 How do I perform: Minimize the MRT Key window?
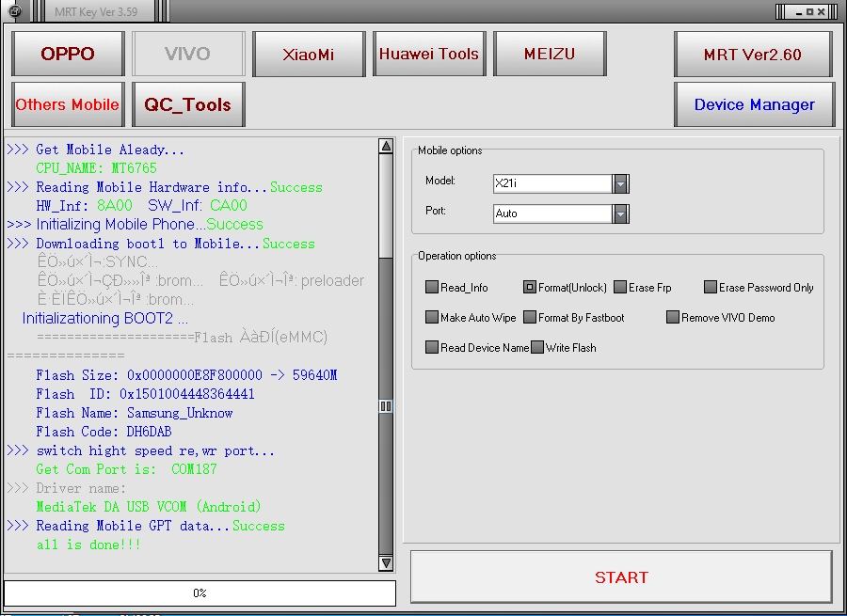click(799, 12)
